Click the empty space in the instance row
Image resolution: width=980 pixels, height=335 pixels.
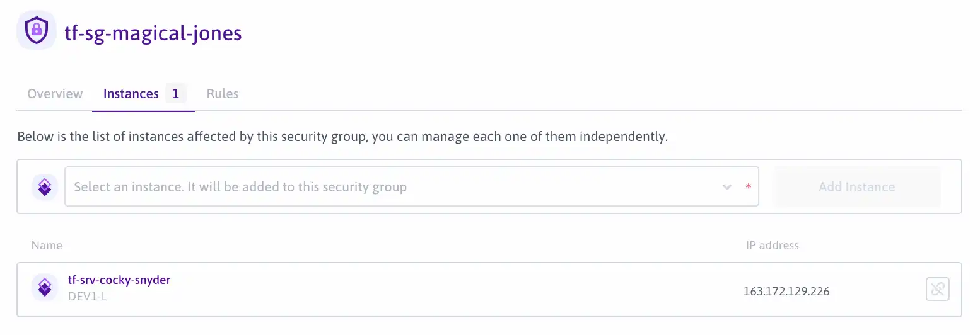pyautogui.click(x=454, y=290)
